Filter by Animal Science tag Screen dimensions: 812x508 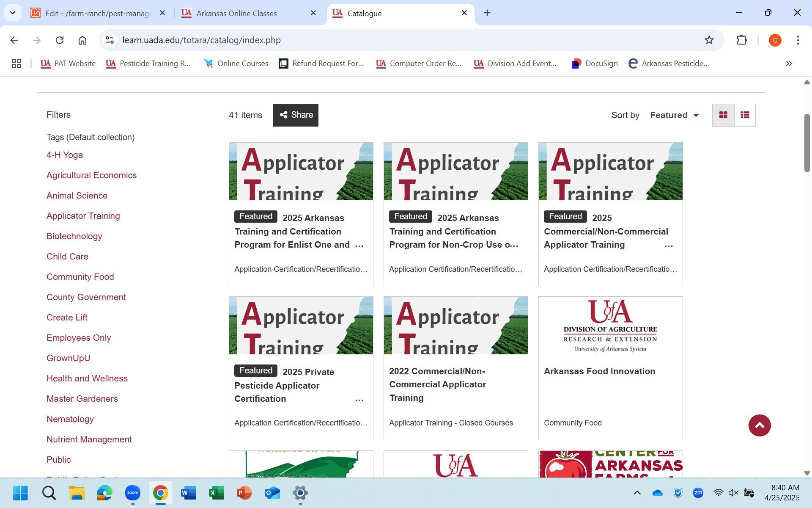pos(77,196)
